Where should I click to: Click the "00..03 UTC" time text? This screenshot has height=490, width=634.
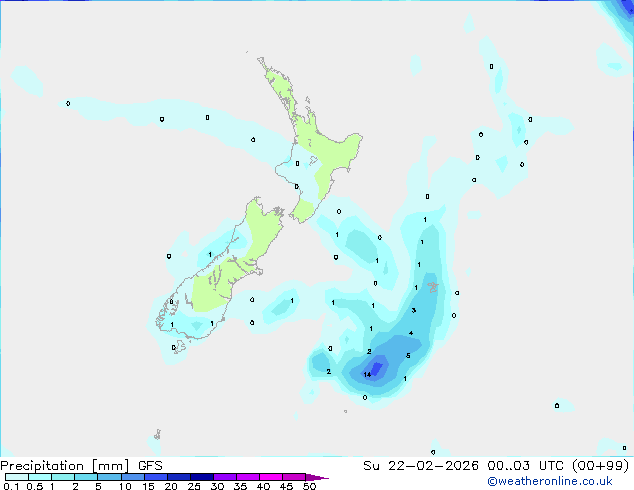click(x=525, y=466)
